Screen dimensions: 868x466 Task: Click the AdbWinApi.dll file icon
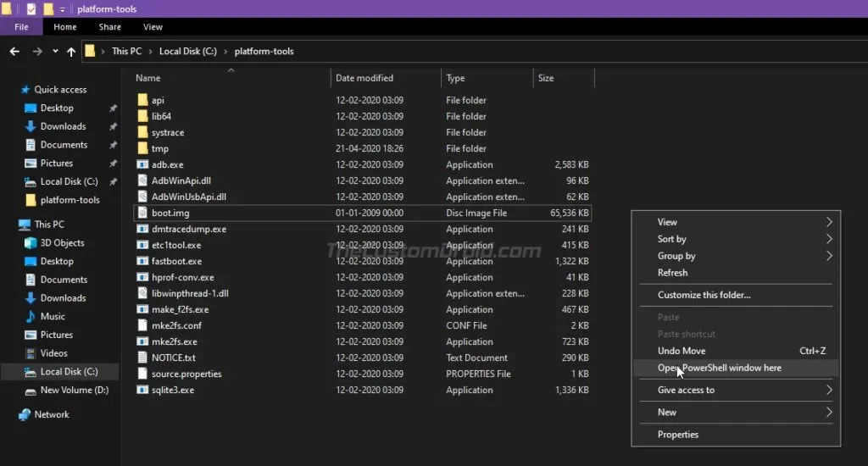142,180
